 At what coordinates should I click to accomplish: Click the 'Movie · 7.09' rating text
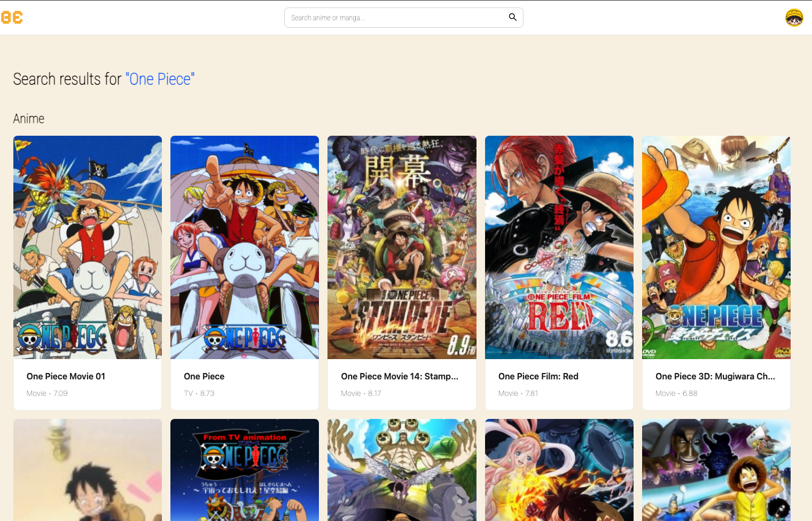click(47, 393)
